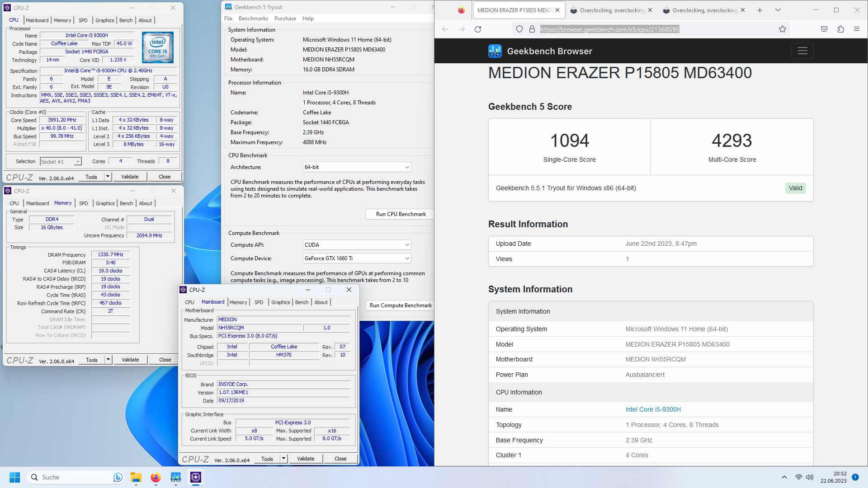Select BIOS version 1.07.13RME1 field
This screenshot has width=868, height=488.
283,392
